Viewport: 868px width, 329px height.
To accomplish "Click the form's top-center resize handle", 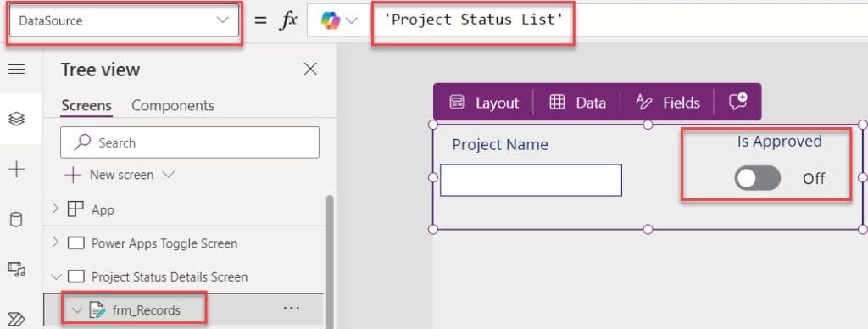I will point(648,125).
